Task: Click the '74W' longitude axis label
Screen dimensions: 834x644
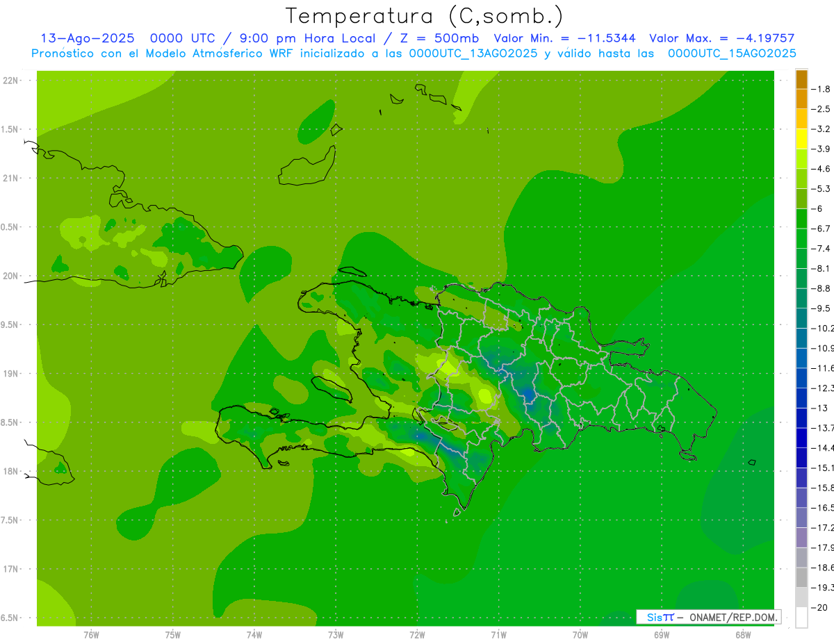Action: (254, 635)
